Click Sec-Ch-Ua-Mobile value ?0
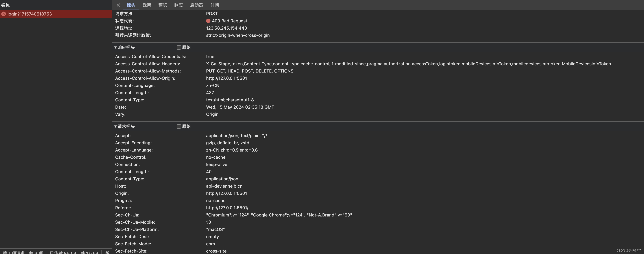Screen dimensions: 644x254 click(208, 222)
